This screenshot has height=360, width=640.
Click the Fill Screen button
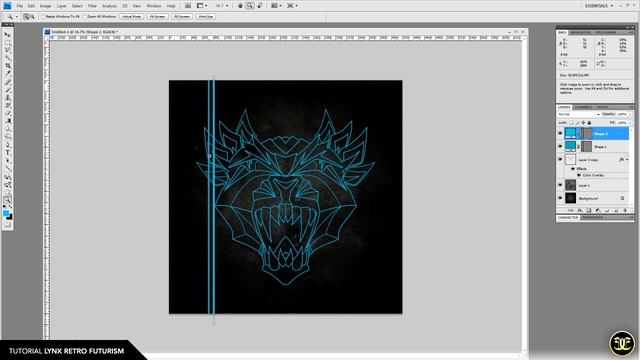182,17
